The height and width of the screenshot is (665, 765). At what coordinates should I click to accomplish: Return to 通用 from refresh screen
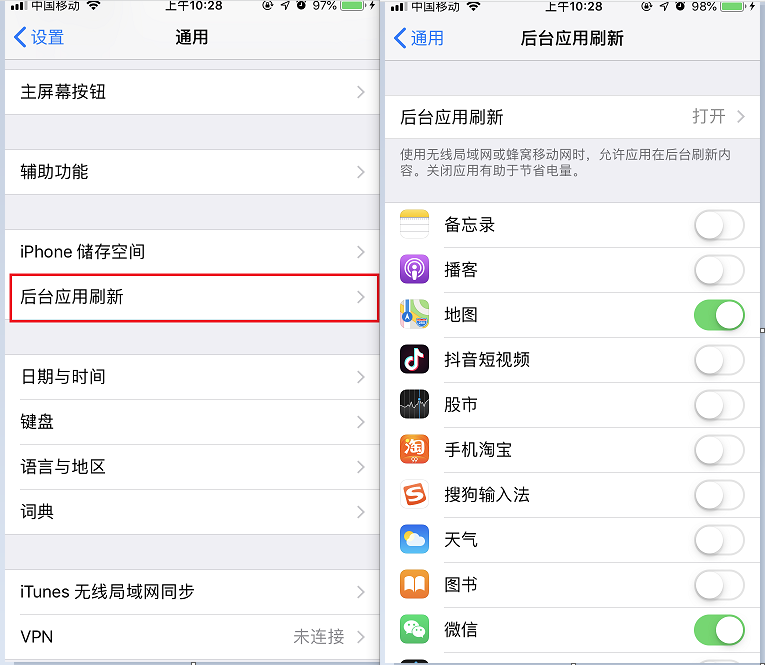[x=419, y=38]
